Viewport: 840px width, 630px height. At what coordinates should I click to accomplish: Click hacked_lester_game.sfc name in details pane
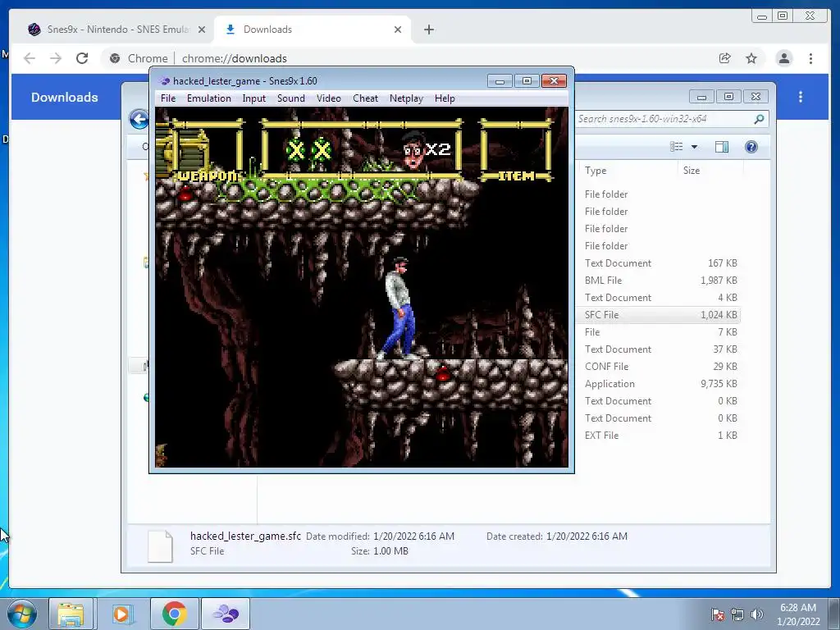[x=245, y=536]
